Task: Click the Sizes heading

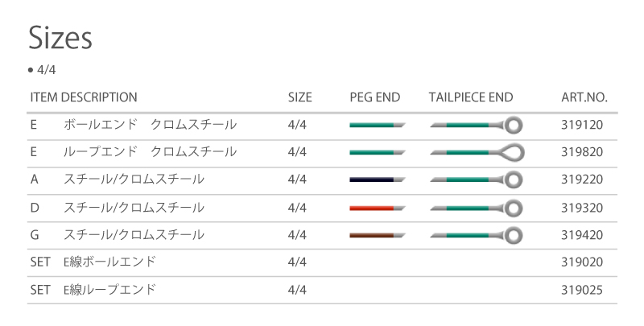Action: click(60, 38)
